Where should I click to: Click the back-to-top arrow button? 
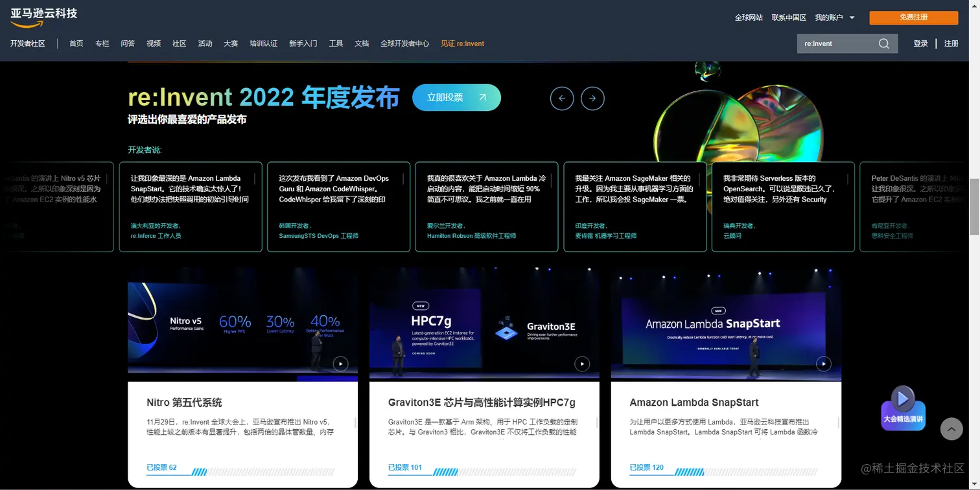(951, 429)
